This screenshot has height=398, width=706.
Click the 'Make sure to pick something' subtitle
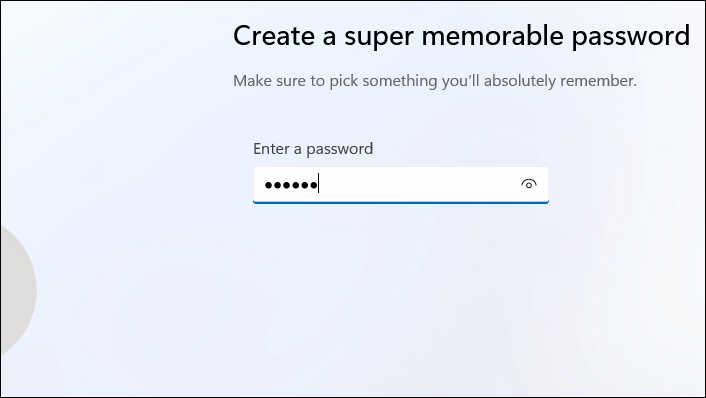434,81
